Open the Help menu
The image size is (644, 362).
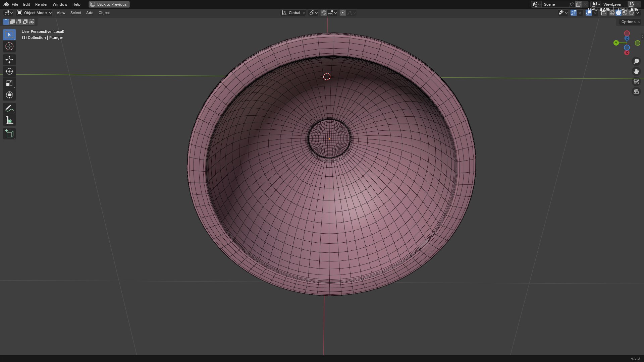click(76, 4)
